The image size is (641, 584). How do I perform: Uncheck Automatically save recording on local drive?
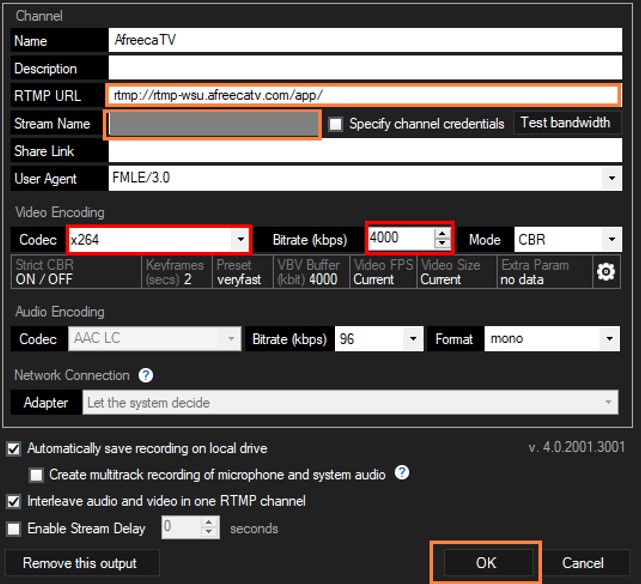(x=13, y=449)
